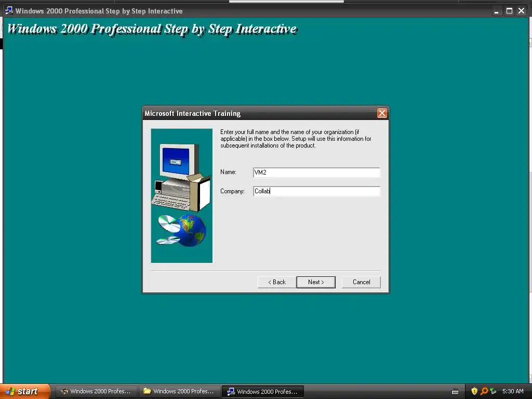Viewport: 532px width, 399px height.
Task: Click the "Company:" label
Action: pyautogui.click(x=232, y=191)
